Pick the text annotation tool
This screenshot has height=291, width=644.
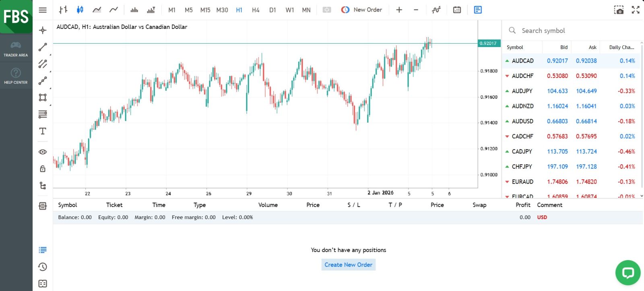point(43,131)
